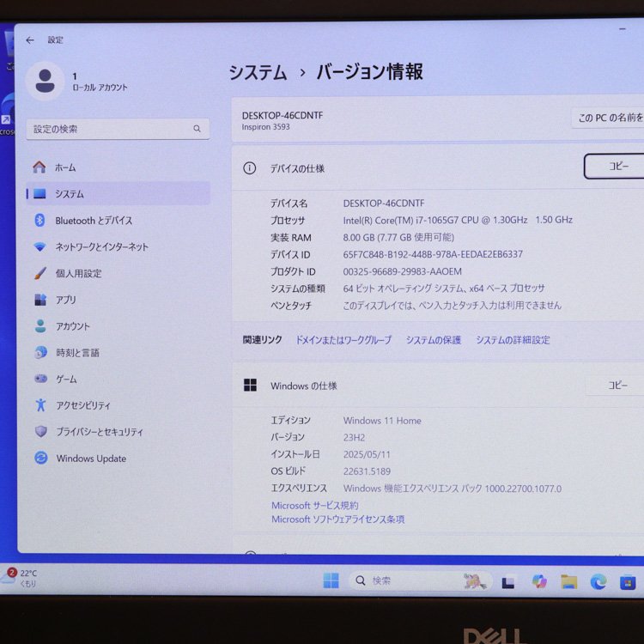Open Microsoft サービス規約 link
The width and height of the screenshot is (644, 644).
pyautogui.click(x=314, y=505)
